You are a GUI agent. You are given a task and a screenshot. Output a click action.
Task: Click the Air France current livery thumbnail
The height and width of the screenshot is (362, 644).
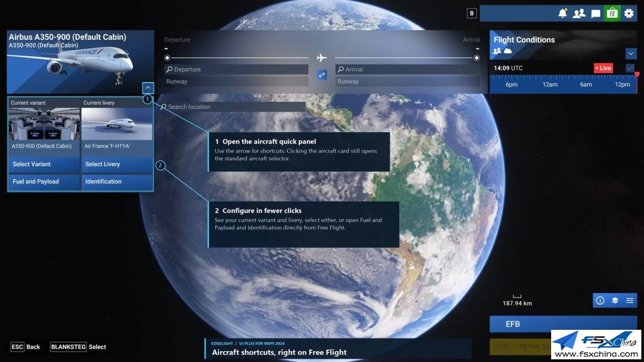point(117,124)
